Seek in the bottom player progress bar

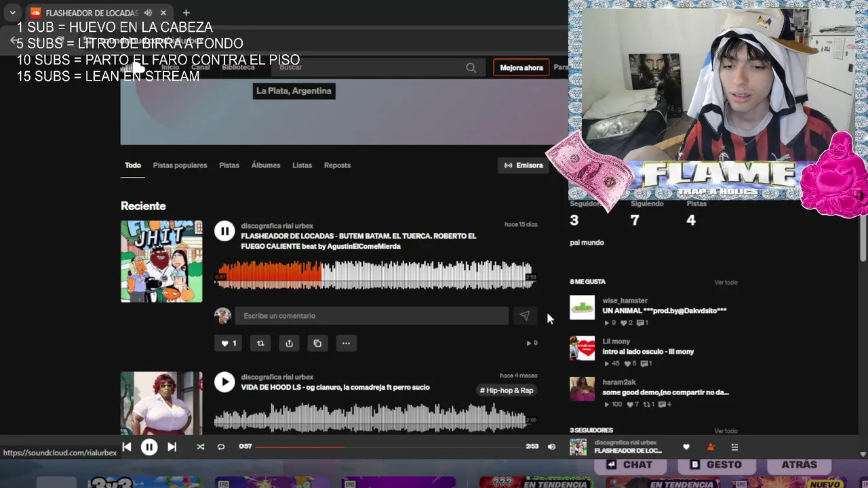tap(388, 447)
